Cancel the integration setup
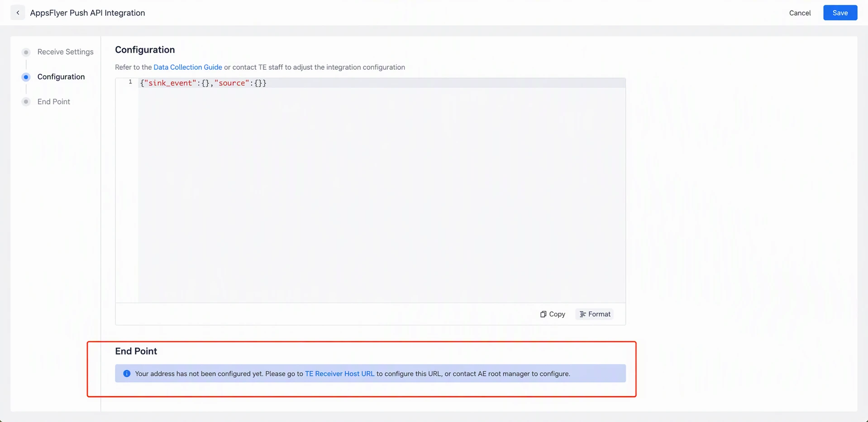Screen dimensions: 868x422 point(800,13)
